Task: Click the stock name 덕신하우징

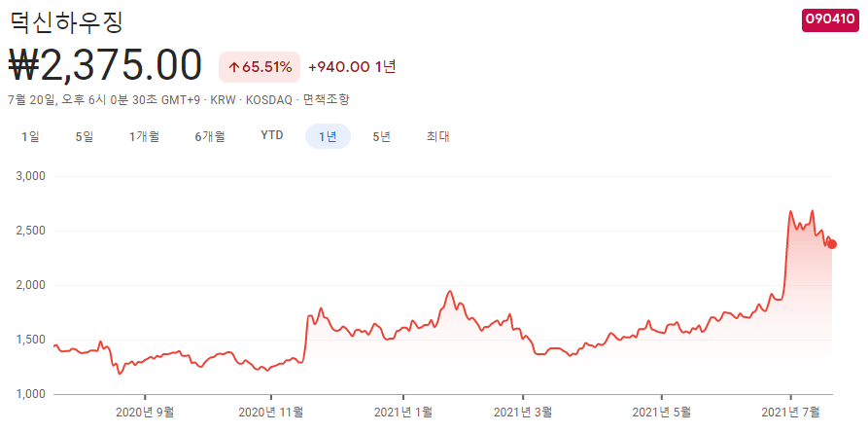Action: (x=66, y=22)
